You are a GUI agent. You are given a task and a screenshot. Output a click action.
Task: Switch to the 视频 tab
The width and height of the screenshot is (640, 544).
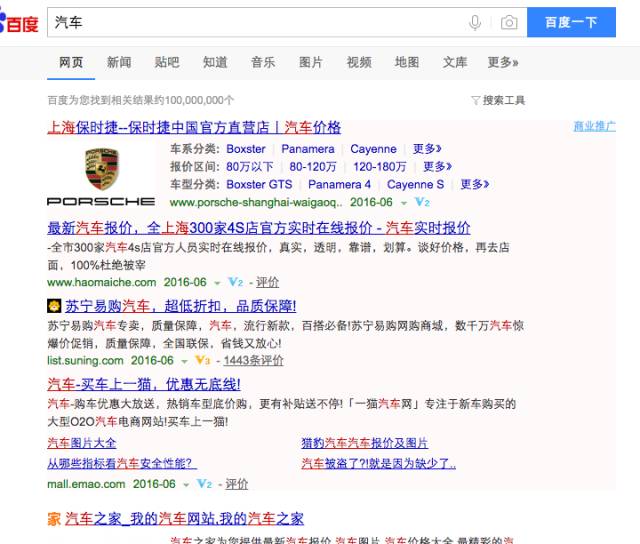click(359, 62)
